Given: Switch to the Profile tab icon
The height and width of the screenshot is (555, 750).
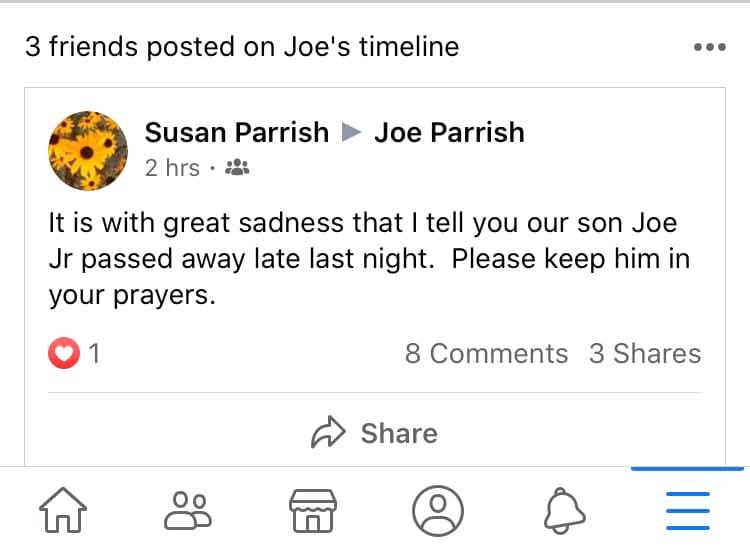Looking at the screenshot, I should 438,511.
